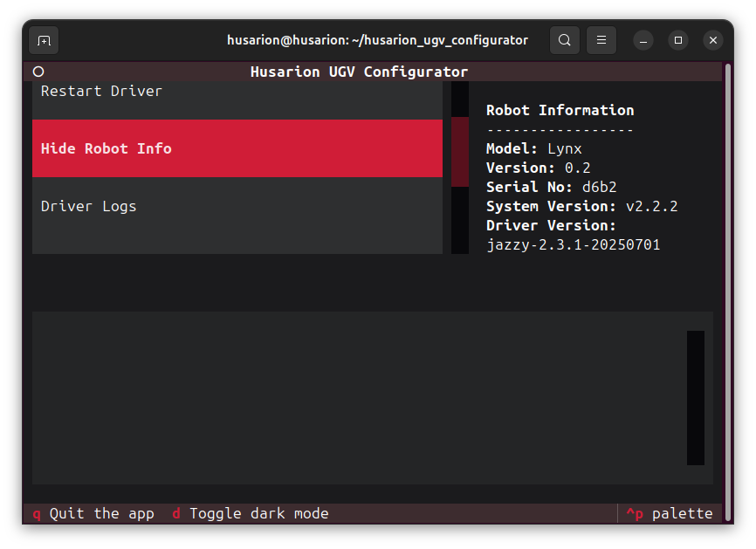Viewport: 756px width, 549px height.
Task: Click the circle icon beside the Husarion UGV Configurator title
Action: tap(38, 72)
